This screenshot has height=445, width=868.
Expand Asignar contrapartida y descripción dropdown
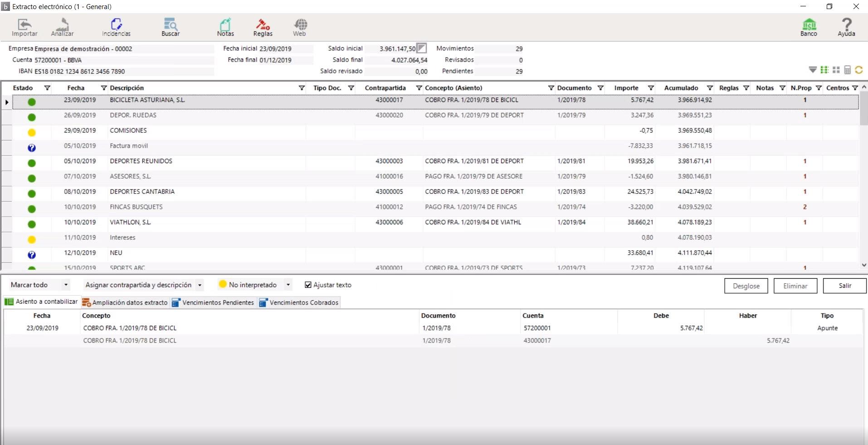pos(200,285)
